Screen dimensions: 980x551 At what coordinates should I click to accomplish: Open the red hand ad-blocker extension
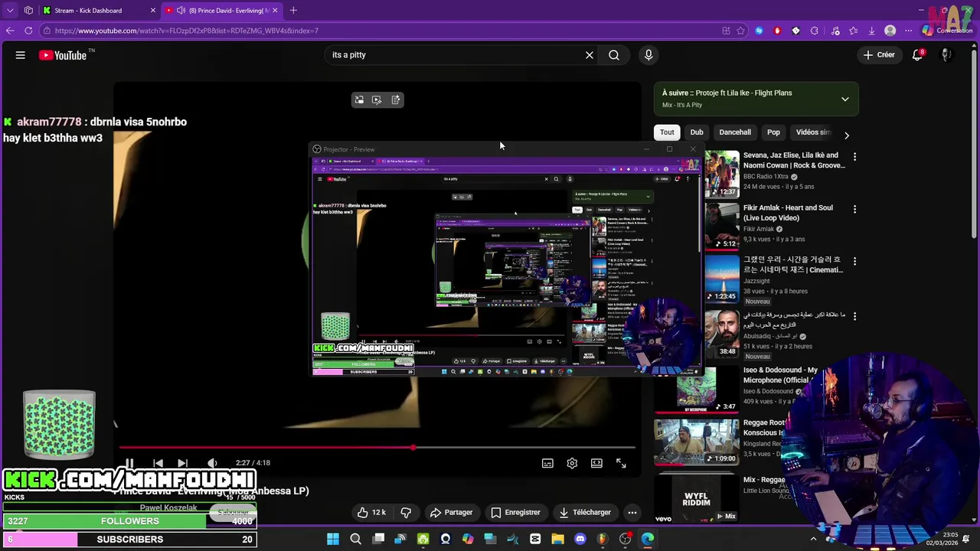(x=777, y=31)
